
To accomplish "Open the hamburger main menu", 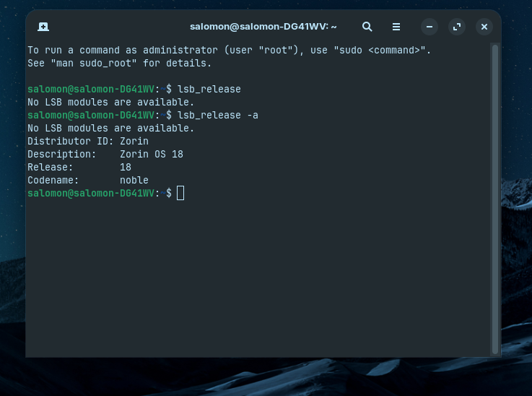I will tap(396, 27).
